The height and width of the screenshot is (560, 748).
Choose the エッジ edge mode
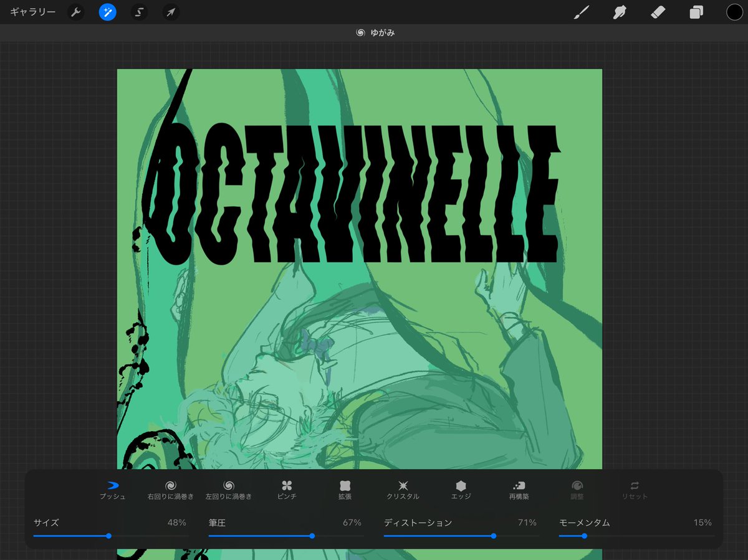461,490
